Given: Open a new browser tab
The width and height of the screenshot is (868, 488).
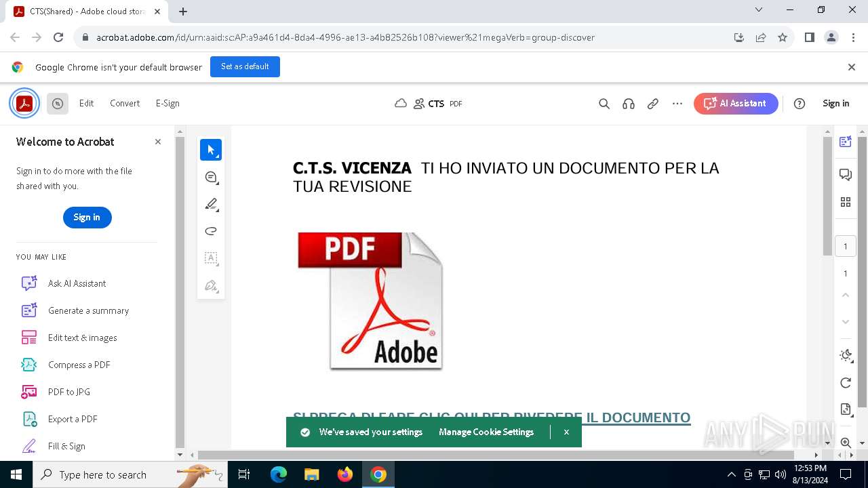Looking at the screenshot, I should click(183, 11).
